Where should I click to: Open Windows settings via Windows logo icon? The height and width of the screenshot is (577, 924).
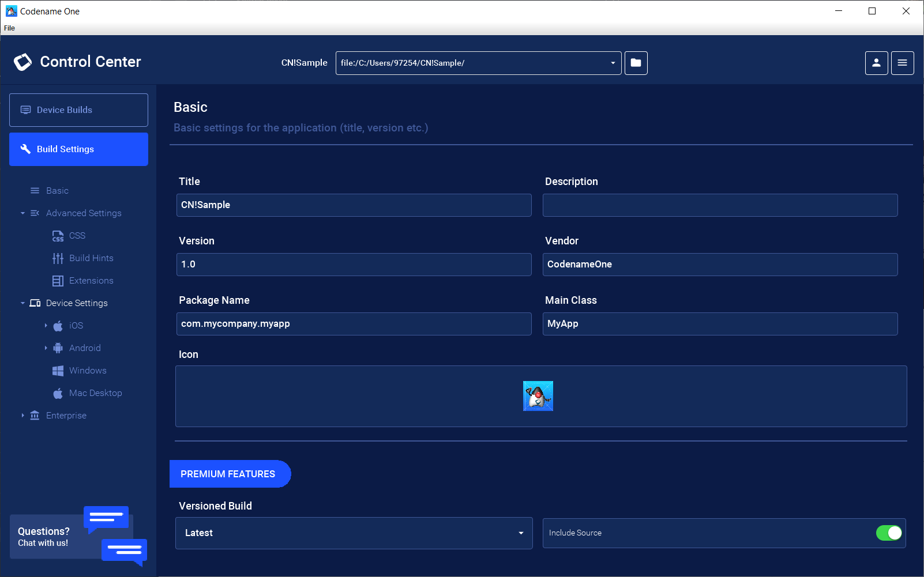coord(58,371)
